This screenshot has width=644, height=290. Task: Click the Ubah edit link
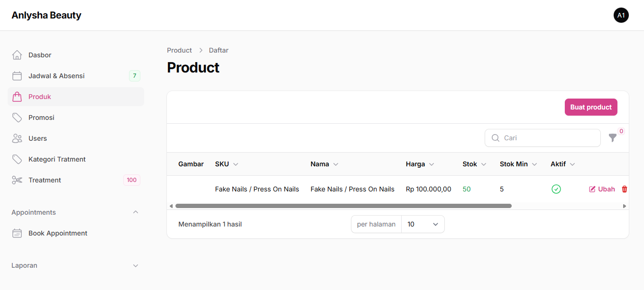click(x=602, y=189)
